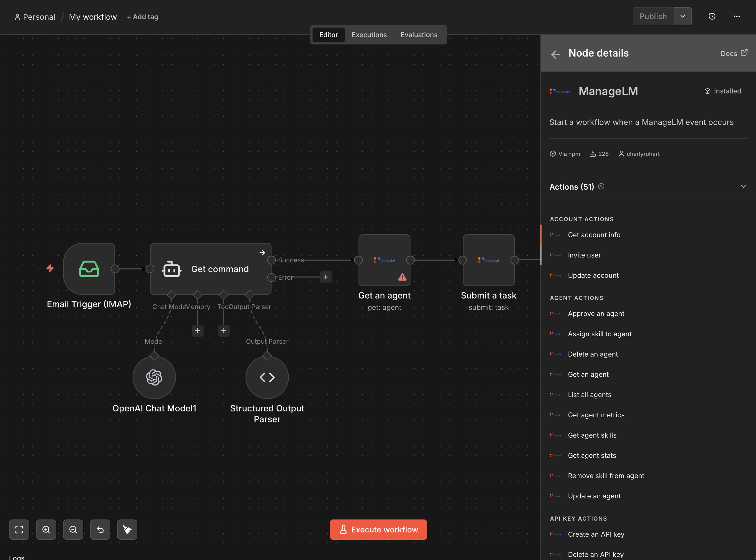
Task: Select the OpenAI Chat Model1 node
Action: coord(154,377)
